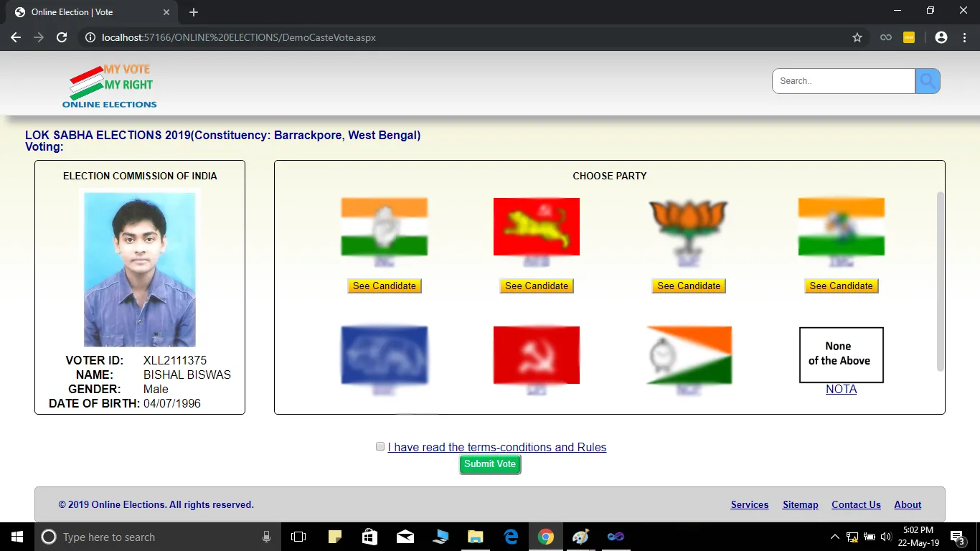Go back to the previous page
The image size is (980, 551).
16,37
